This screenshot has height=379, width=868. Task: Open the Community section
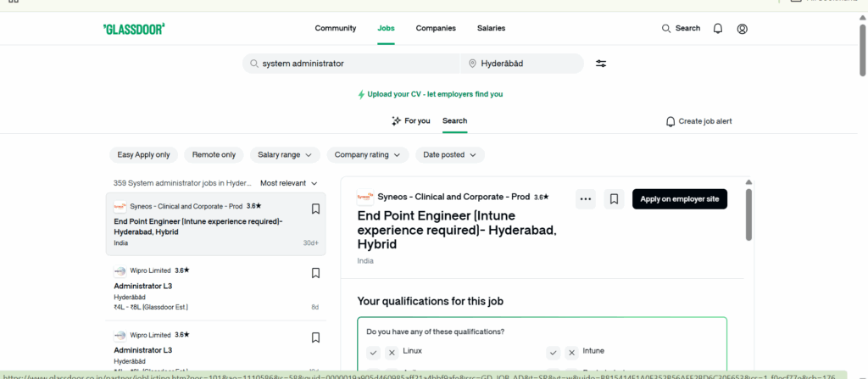(x=336, y=28)
